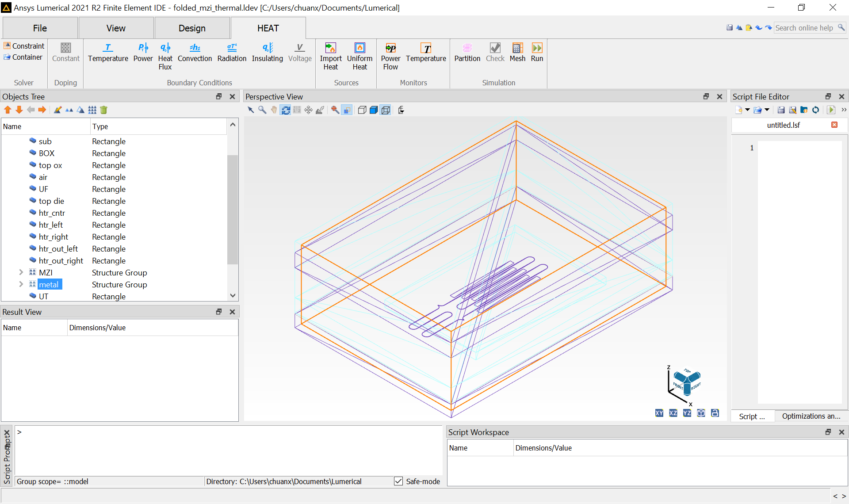Toggle wireframe rendering cube
The image size is (849, 504).
pyautogui.click(x=362, y=110)
